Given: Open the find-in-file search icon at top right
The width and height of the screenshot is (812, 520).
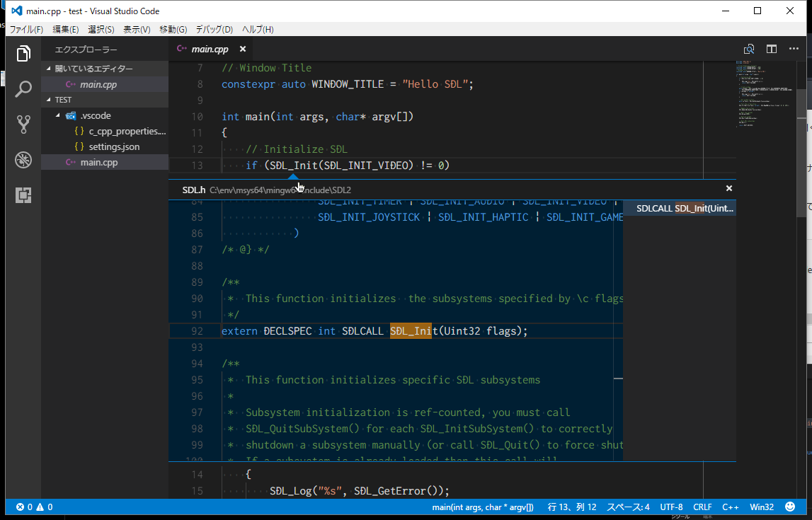Looking at the screenshot, I should pyautogui.click(x=749, y=49).
